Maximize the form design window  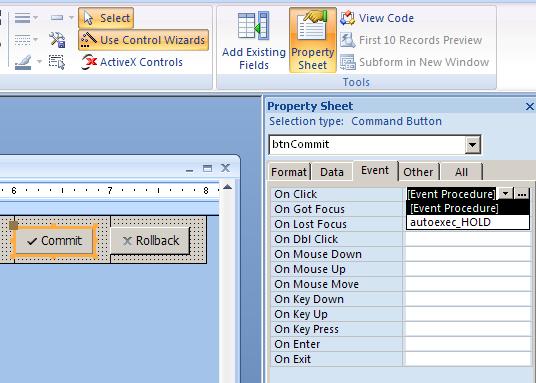pos(207,168)
